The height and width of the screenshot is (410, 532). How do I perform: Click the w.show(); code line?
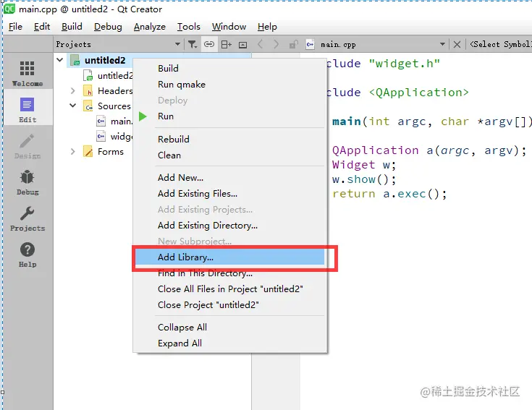click(x=363, y=179)
